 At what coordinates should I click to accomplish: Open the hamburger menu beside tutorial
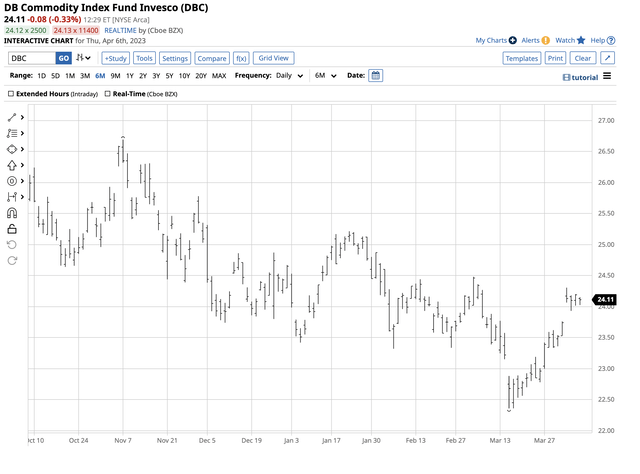coord(607,76)
